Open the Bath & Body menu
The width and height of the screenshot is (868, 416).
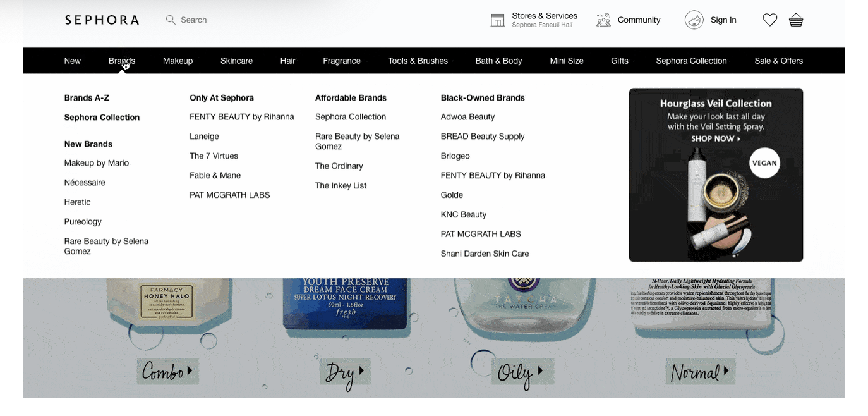coord(498,61)
